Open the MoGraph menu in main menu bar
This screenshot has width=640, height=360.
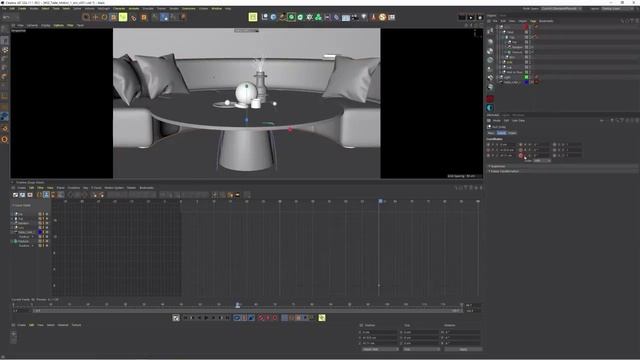pos(103,9)
